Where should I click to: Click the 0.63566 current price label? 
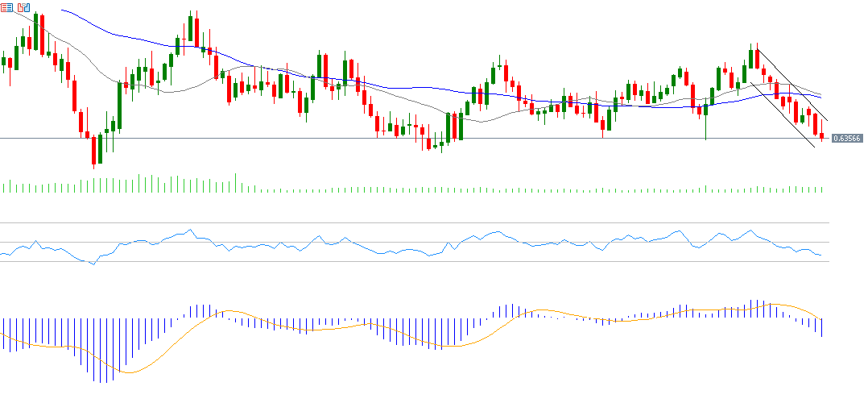click(846, 139)
